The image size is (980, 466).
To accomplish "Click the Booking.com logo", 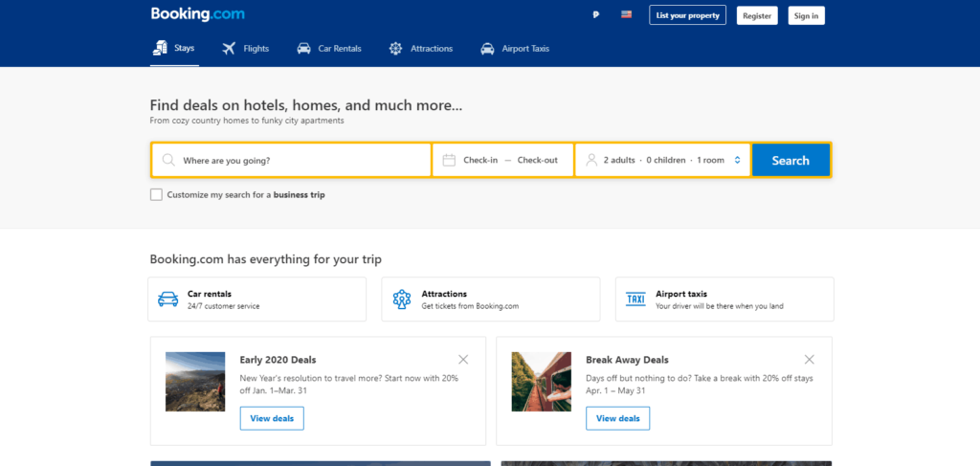I will 197,14.
